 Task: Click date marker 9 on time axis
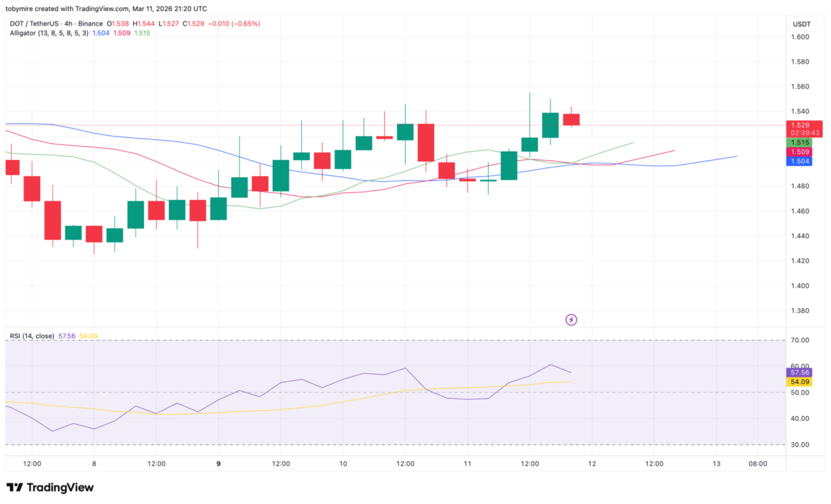click(x=219, y=464)
